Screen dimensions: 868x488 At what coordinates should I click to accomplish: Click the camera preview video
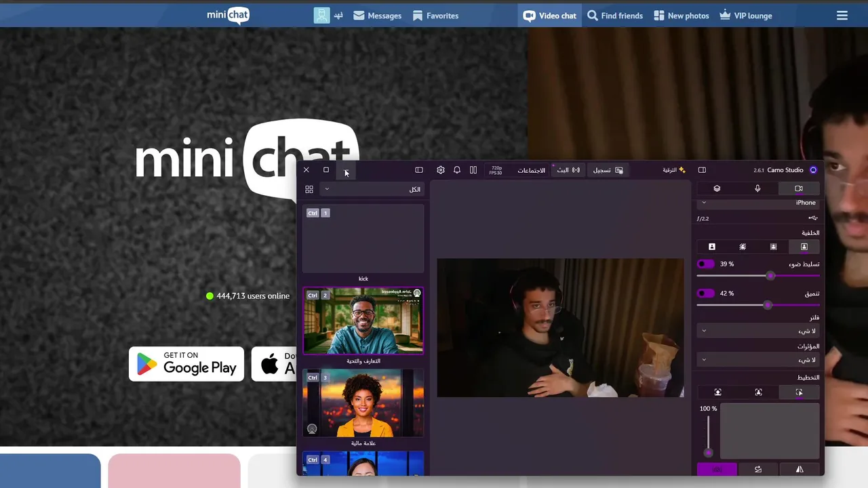pos(560,328)
